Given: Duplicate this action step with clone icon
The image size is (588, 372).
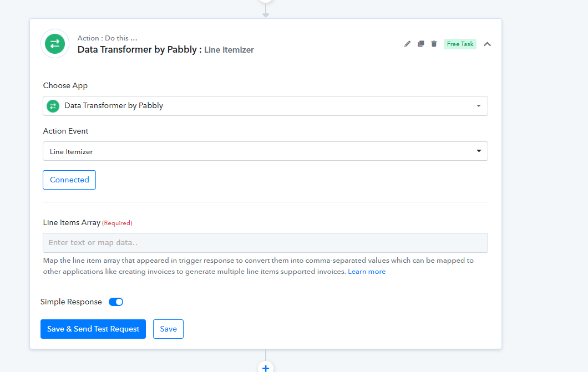Looking at the screenshot, I should point(420,44).
